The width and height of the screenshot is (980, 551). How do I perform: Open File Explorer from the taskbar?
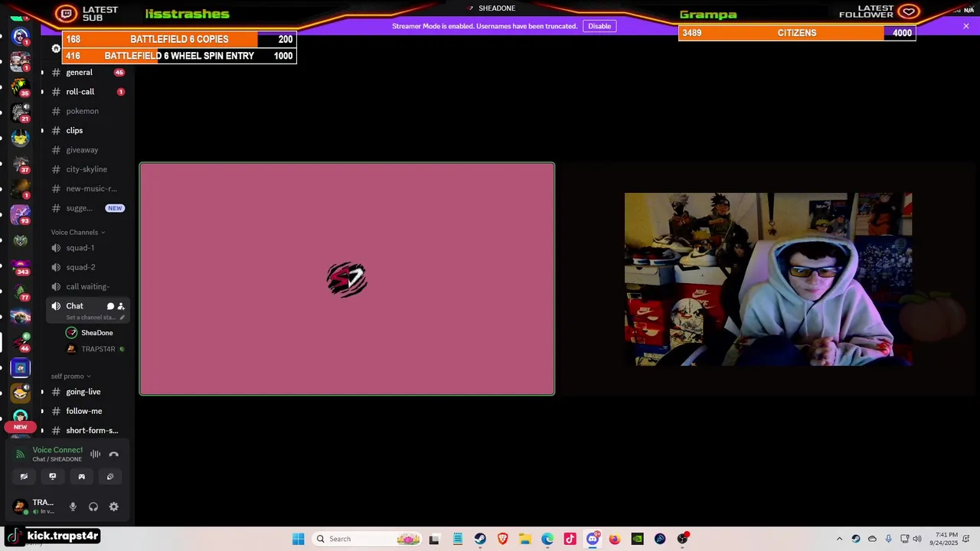coord(525,539)
